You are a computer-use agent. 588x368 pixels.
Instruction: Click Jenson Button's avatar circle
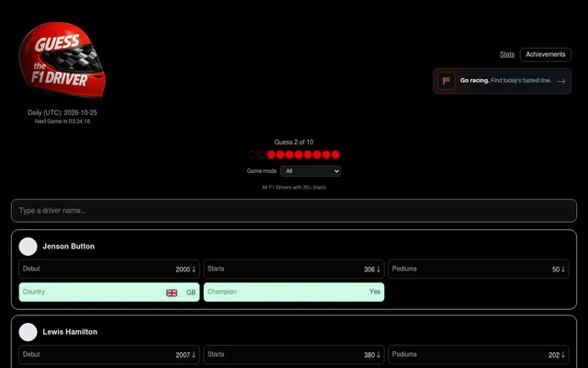click(x=28, y=247)
